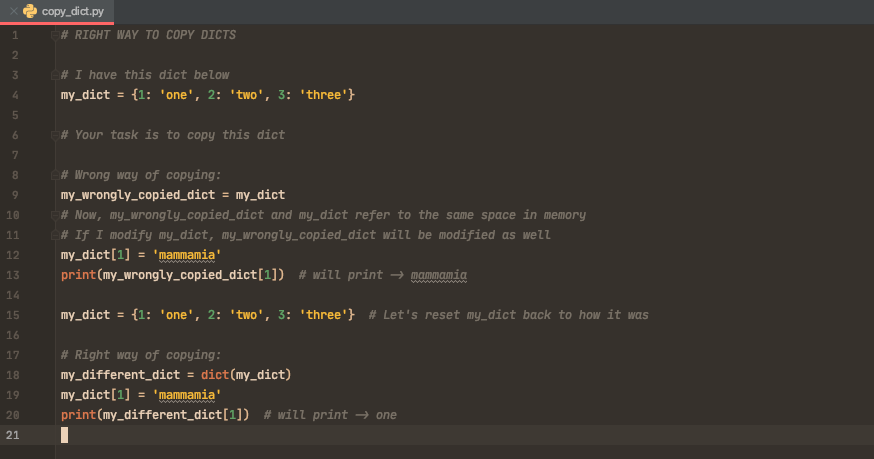The height and width of the screenshot is (459, 874).
Task: Click the string 'two' on line 15
Action: tap(246, 315)
